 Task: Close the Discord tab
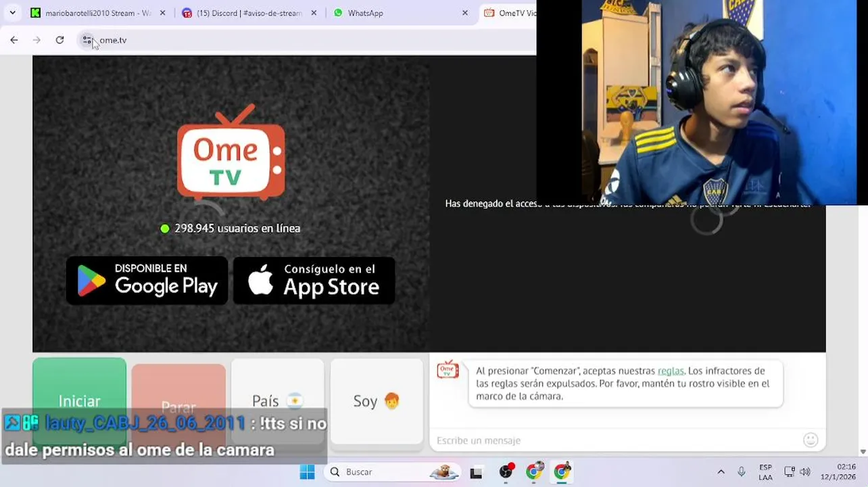click(314, 13)
